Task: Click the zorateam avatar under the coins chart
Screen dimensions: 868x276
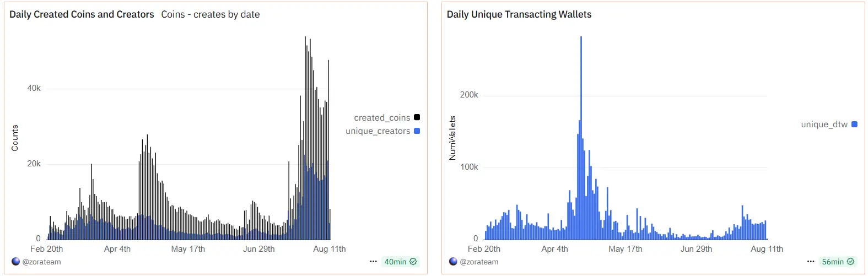Action: [15, 262]
